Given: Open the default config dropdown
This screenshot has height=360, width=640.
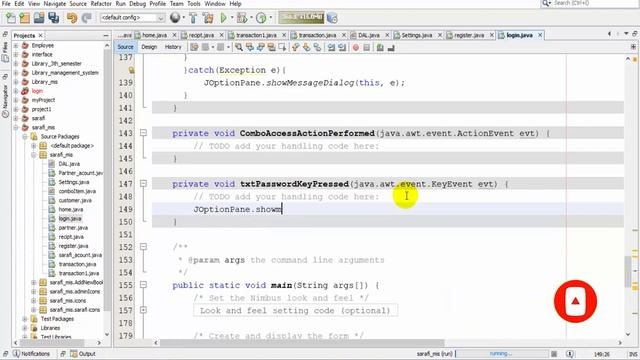Looking at the screenshot, I should 160,18.
